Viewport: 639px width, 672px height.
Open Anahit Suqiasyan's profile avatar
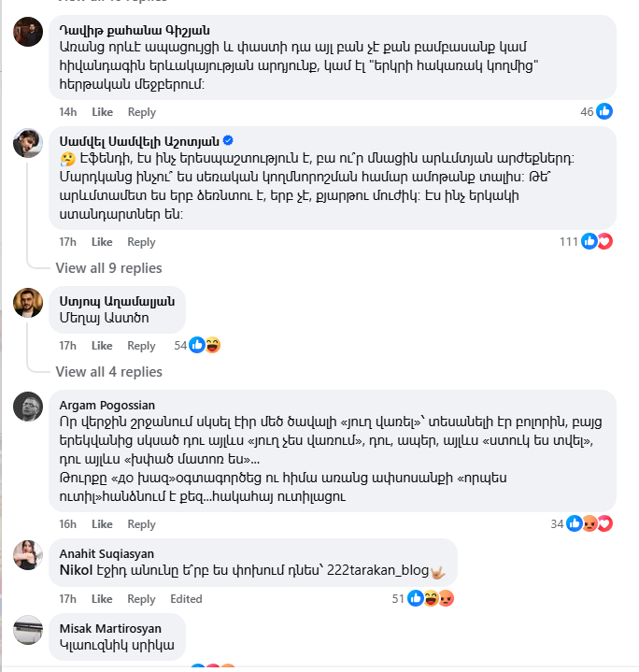[x=28, y=554]
